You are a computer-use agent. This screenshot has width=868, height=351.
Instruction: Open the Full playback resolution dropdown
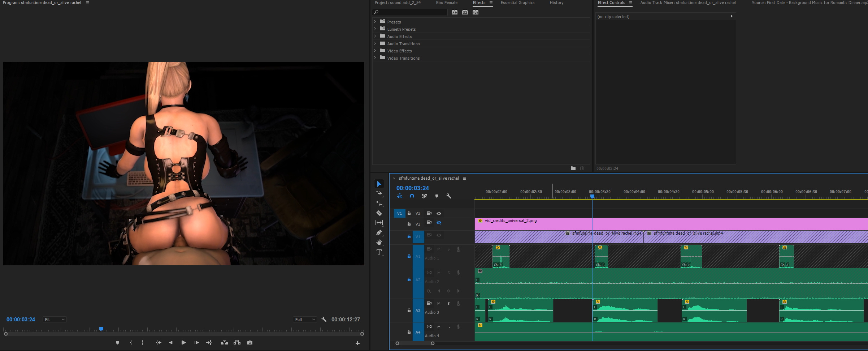click(x=305, y=320)
